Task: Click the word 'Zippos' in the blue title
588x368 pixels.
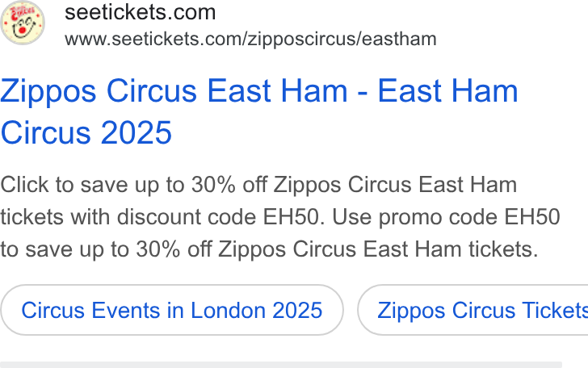Action: (48, 91)
